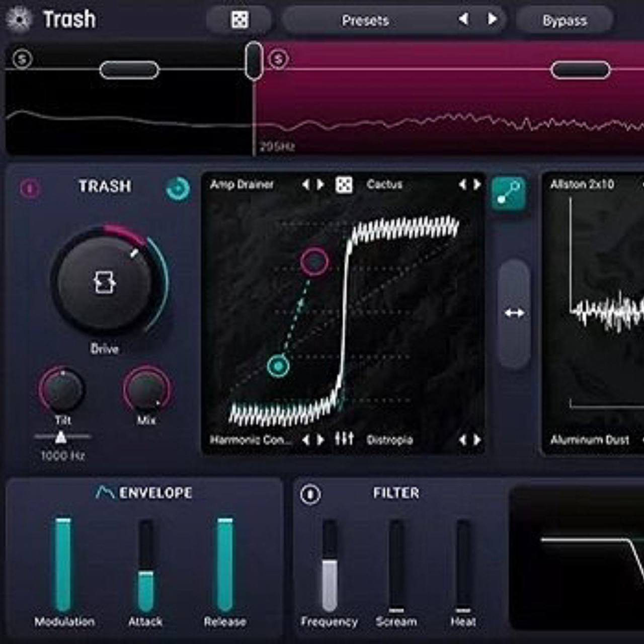Previous arrow next to Amp Drainer
The width and height of the screenshot is (644, 644).
coord(305,185)
